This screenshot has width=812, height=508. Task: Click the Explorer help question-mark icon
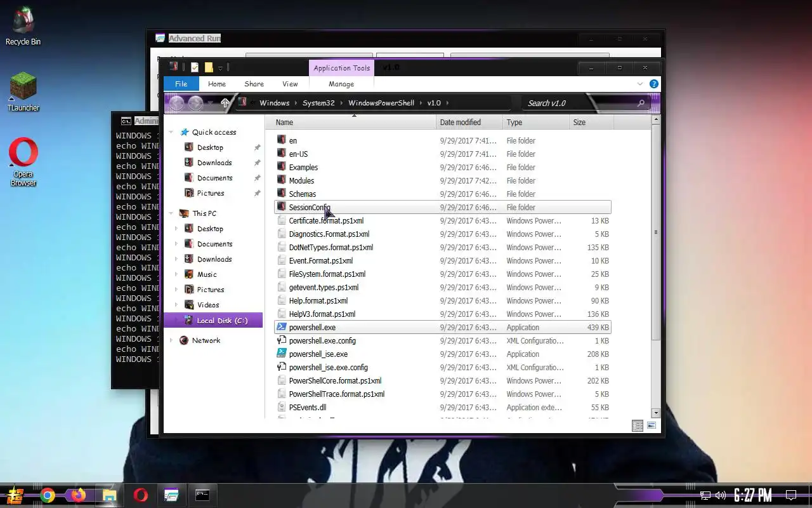tap(654, 84)
